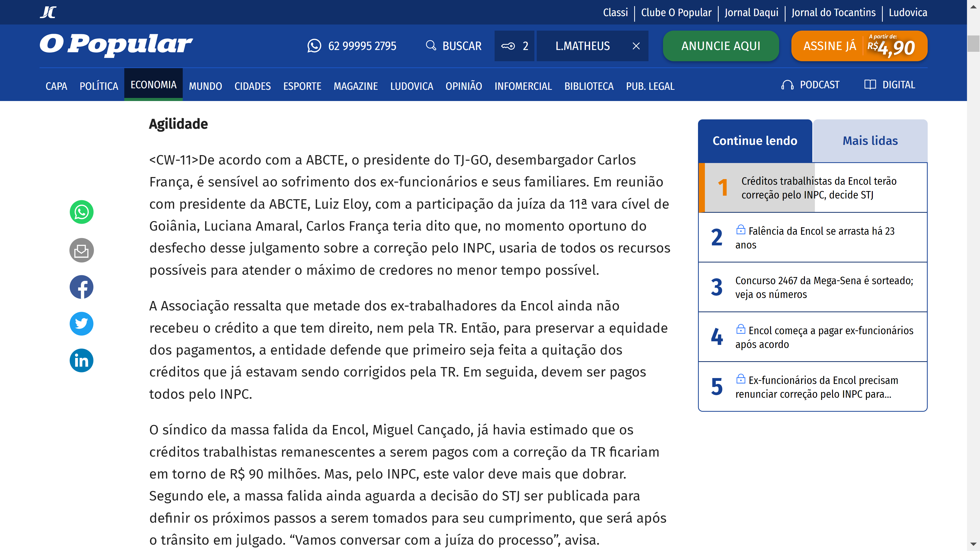Go to Política section
The height and width of the screenshot is (551, 980).
[x=99, y=86]
